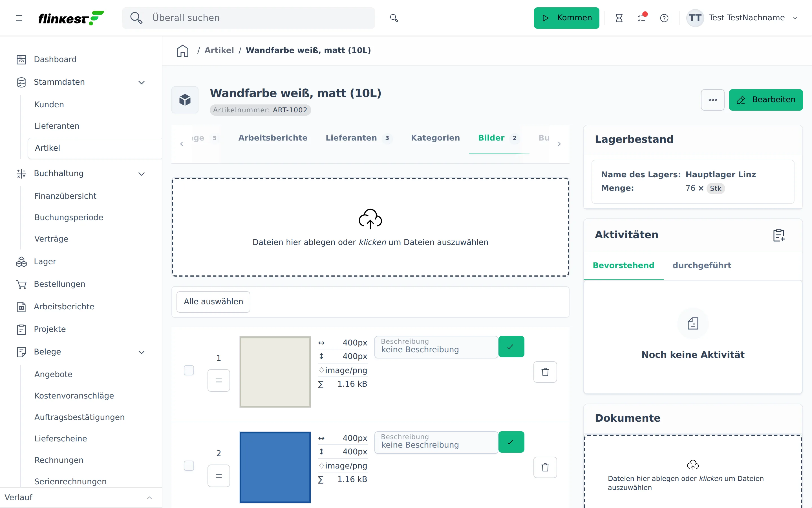
Task: Open the help question mark icon
Action: 664,18
